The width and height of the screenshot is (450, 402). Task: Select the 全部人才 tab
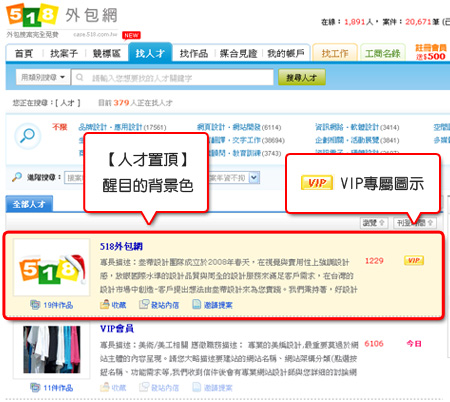point(29,204)
